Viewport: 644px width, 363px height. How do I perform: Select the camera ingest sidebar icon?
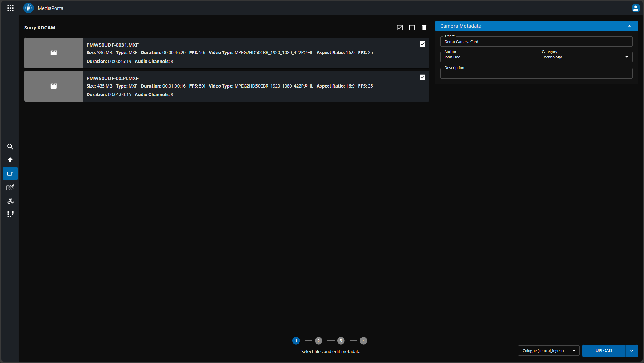click(x=10, y=174)
